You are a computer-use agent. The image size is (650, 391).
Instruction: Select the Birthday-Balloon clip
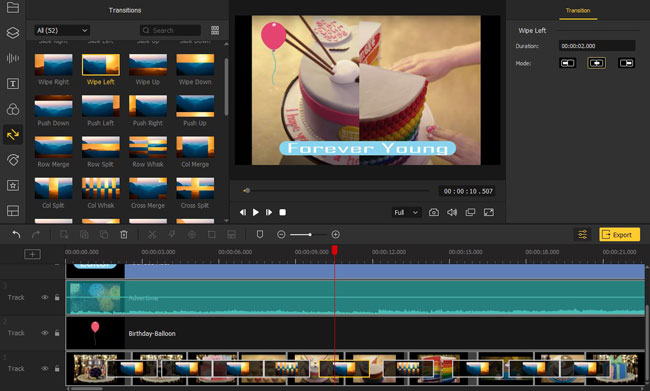pyautogui.click(x=355, y=333)
